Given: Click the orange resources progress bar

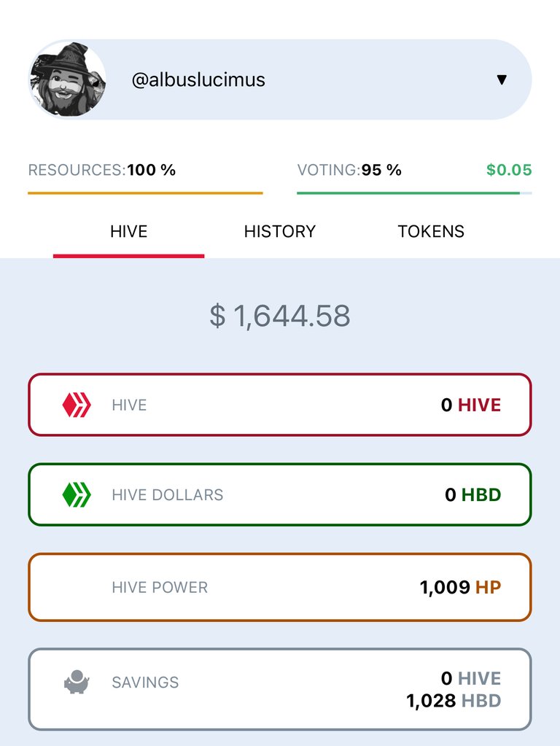Looking at the screenshot, I should (x=145, y=193).
